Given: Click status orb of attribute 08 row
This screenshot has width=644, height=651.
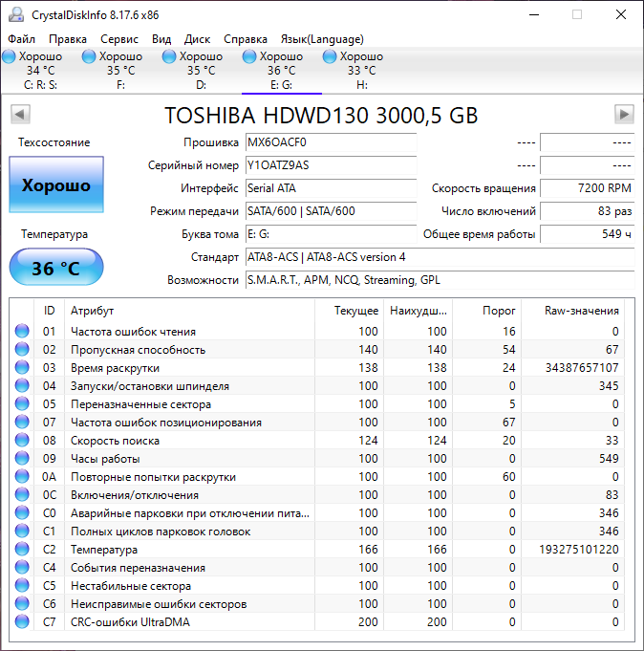Looking at the screenshot, I should pyautogui.click(x=22, y=440).
